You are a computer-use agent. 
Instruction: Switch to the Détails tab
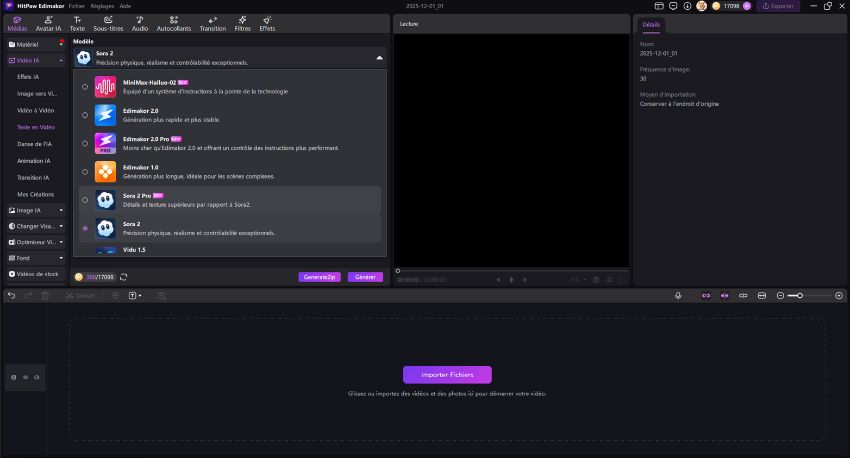(x=651, y=24)
